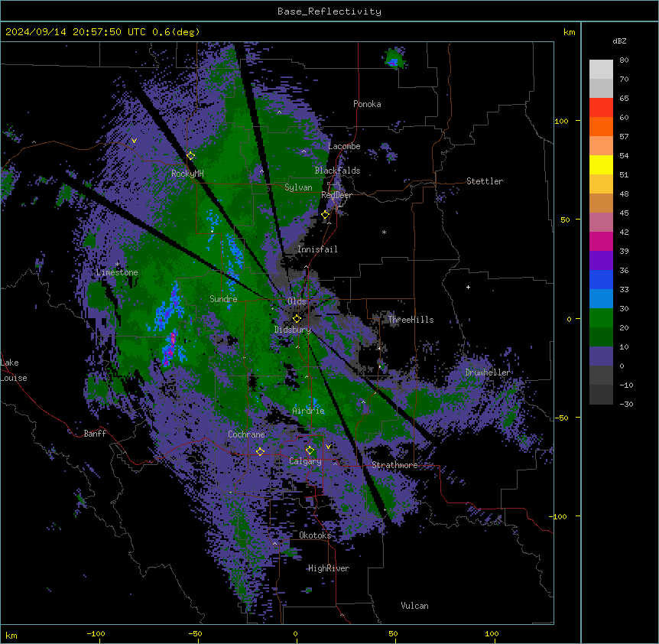This screenshot has height=644, width=659.
Task: Click the yellow marker below Cochrane
Action: tap(260, 452)
